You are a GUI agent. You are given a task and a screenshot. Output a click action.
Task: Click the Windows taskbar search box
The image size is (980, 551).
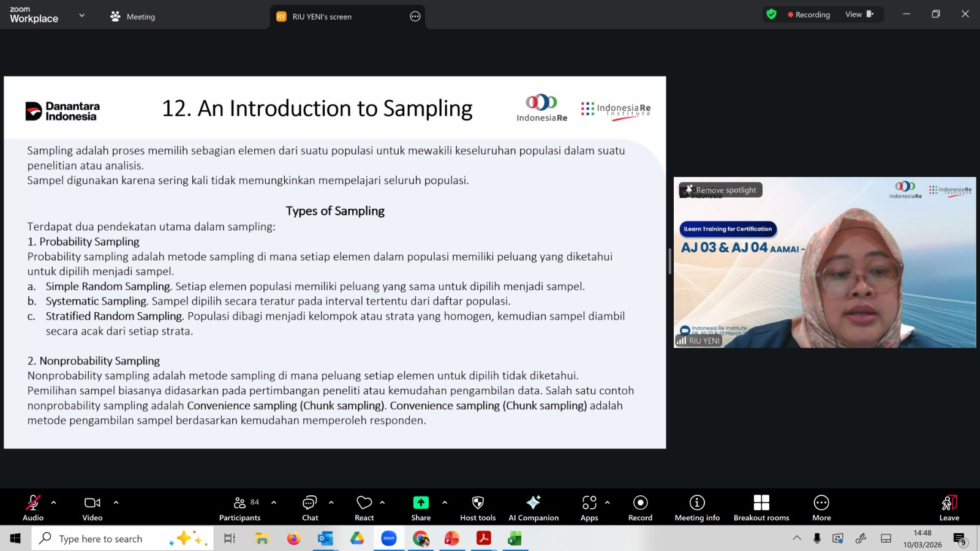(123, 539)
